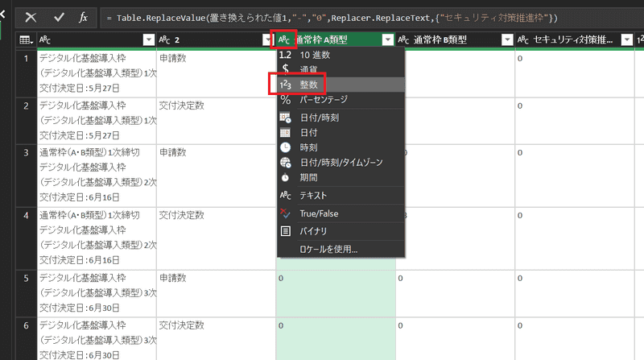Click the table icon in grid corner

click(x=25, y=39)
